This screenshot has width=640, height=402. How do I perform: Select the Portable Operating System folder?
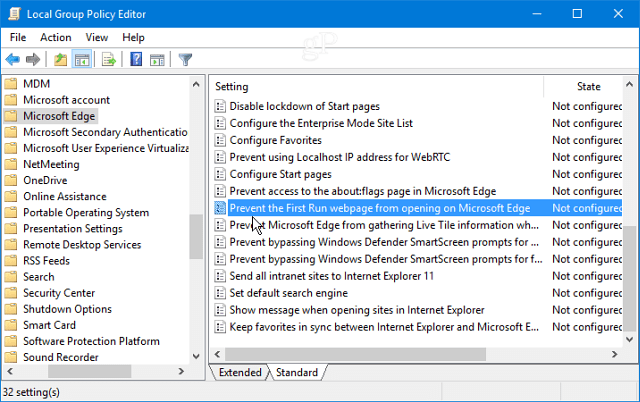[86, 213]
